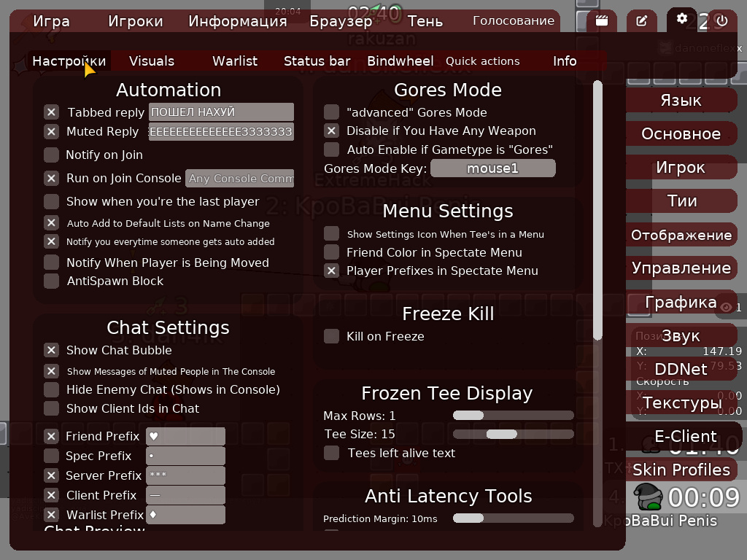This screenshot has height=560, width=747.
Task: Switch to the Bindwheel tab
Action: click(400, 61)
